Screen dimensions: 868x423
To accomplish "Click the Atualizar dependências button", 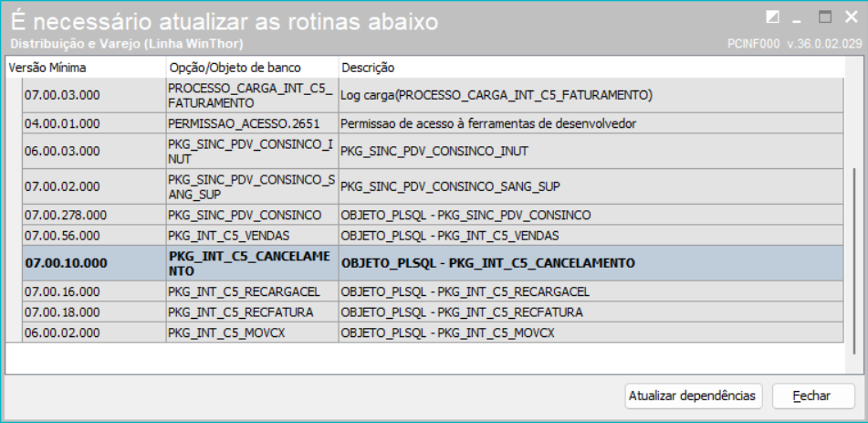I will click(694, 396).
